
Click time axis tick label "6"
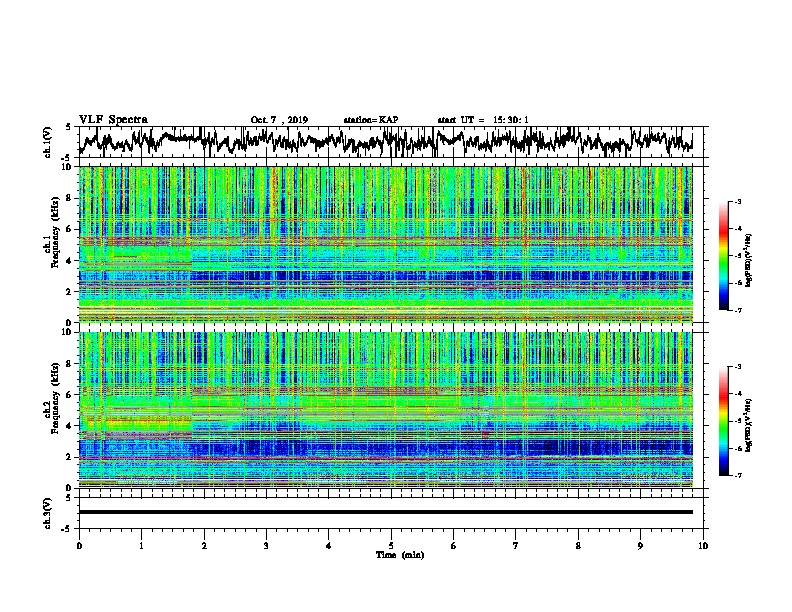pyautogui.click(x=454, y=546)
